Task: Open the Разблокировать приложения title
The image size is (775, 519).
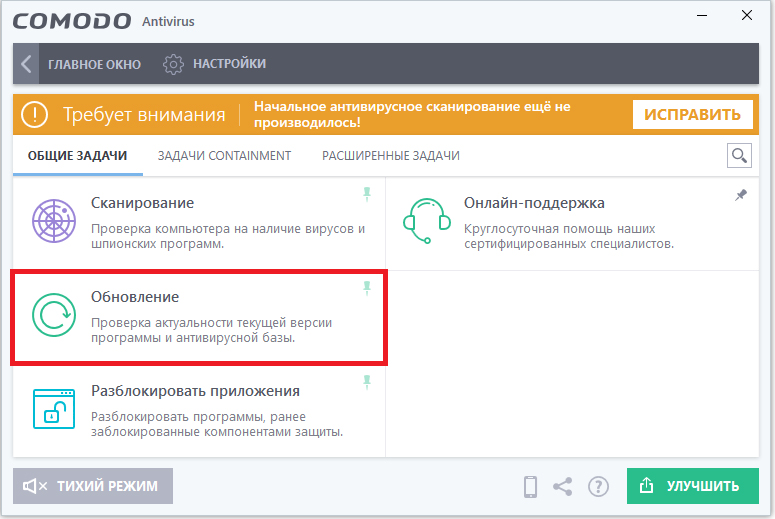Action: coord(195,391)
